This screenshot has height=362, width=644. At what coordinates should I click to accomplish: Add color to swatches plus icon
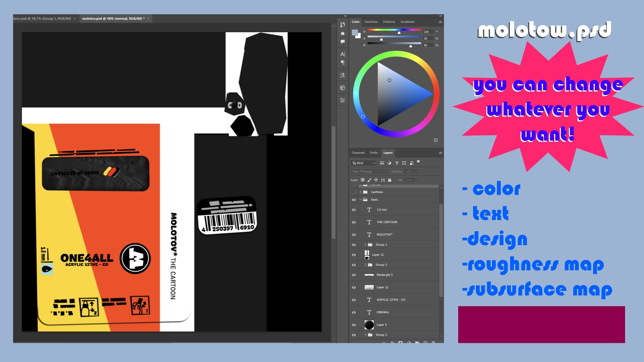click(x=436, y=140)
